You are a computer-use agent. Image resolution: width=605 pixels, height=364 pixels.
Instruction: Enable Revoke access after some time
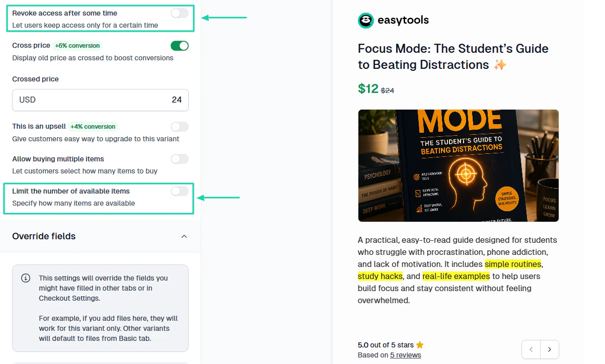pos(180,13)
